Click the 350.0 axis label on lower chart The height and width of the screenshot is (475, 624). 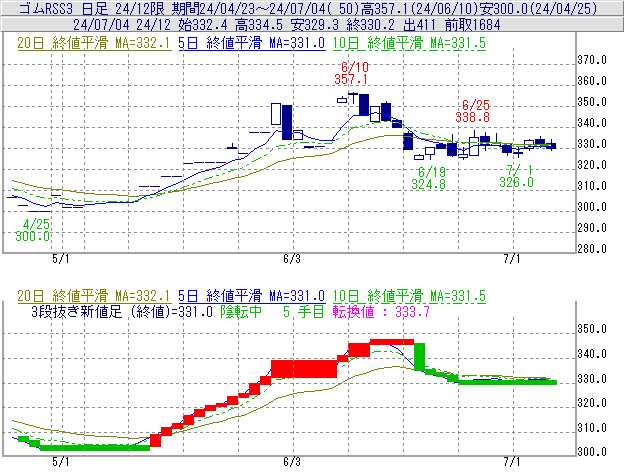[x=592, y=329]
